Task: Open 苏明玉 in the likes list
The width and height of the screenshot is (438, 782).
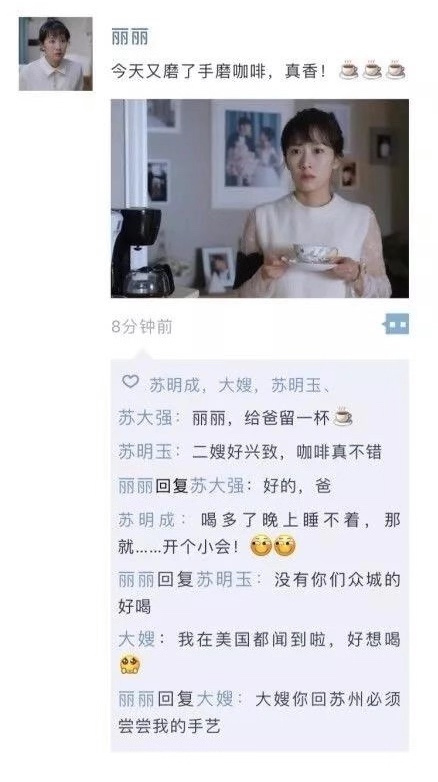Action: pos(296,385)
